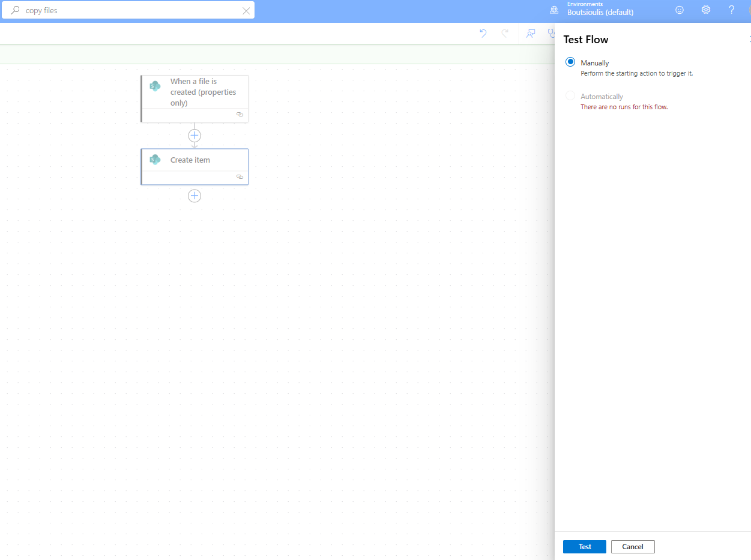Send feedback with the smiley face icon
This screenshot has height=560, width=751.
680,10
